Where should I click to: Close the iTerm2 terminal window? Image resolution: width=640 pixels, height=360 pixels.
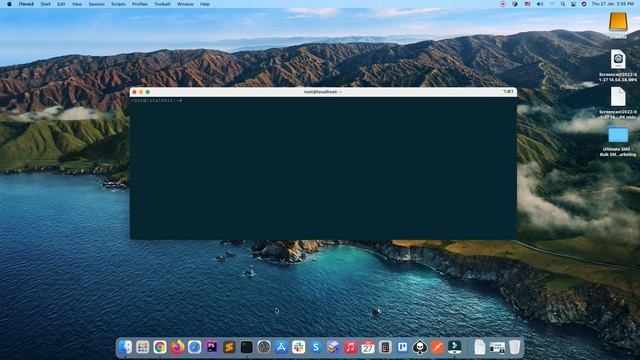(x=134, y=92)
